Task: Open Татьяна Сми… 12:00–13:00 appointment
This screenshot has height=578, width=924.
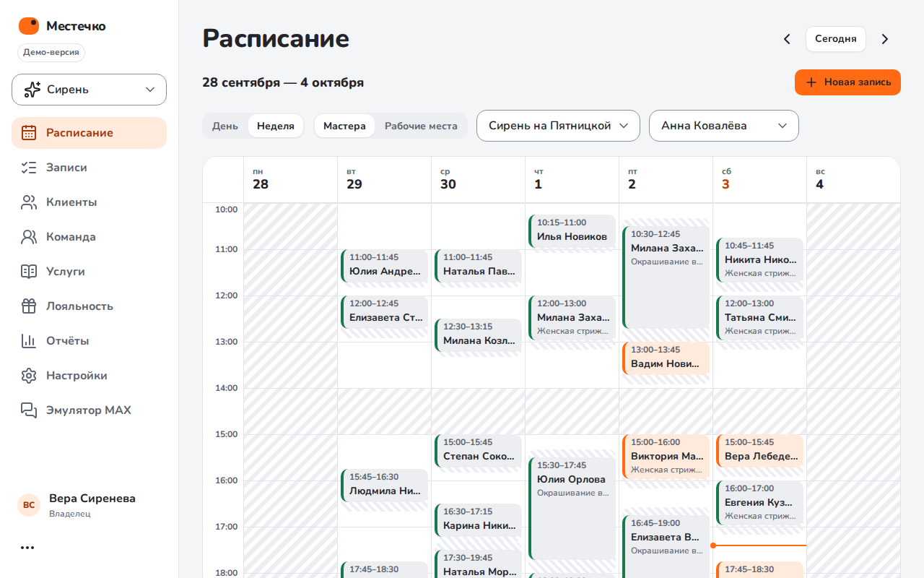Action: coord(759,318)
